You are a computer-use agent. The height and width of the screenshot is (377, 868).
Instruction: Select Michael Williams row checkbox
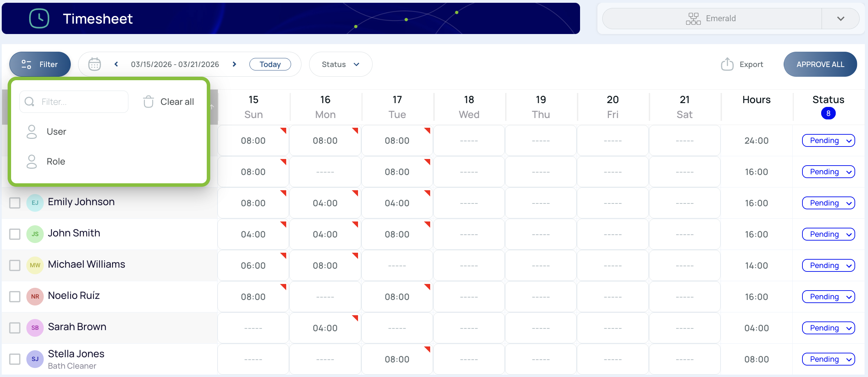pos(15,265)
